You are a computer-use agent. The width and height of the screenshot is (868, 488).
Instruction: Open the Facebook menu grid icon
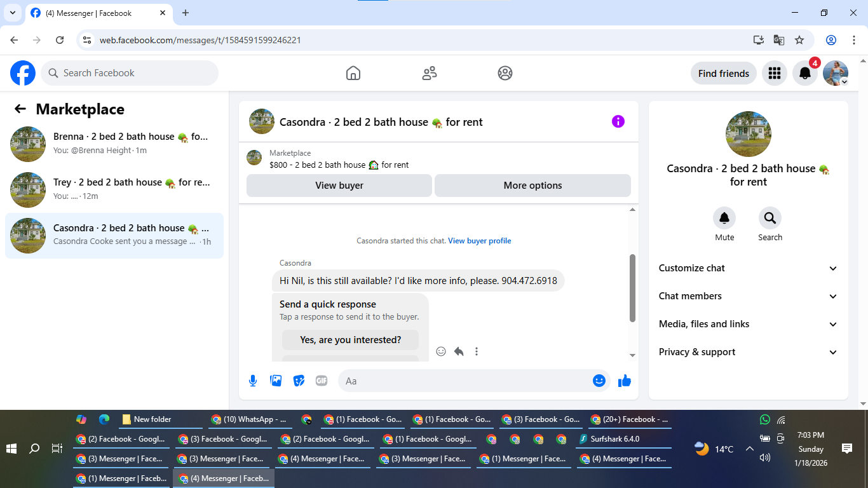tap(774, 73)
